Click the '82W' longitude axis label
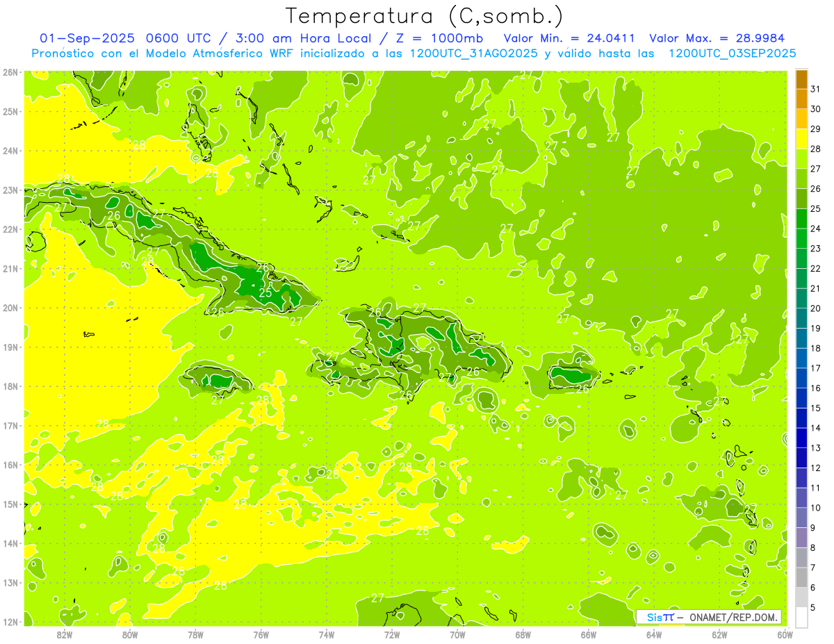This screenshot has height=644, width=834. point(65,634)
